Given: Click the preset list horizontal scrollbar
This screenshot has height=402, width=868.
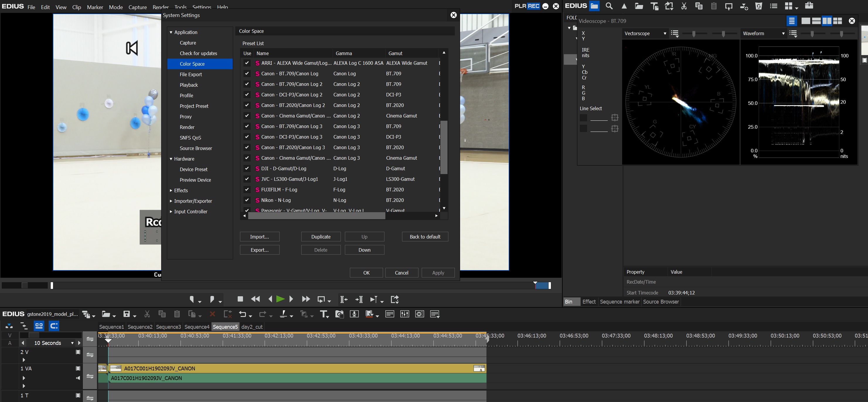Looking at the screenshot, I should [x=316, y=216].
